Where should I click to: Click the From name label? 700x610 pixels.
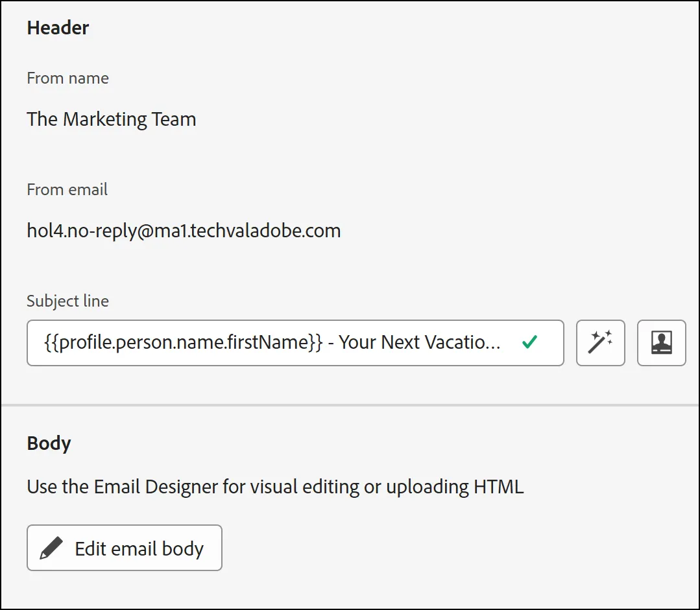(x=68, y=78)
